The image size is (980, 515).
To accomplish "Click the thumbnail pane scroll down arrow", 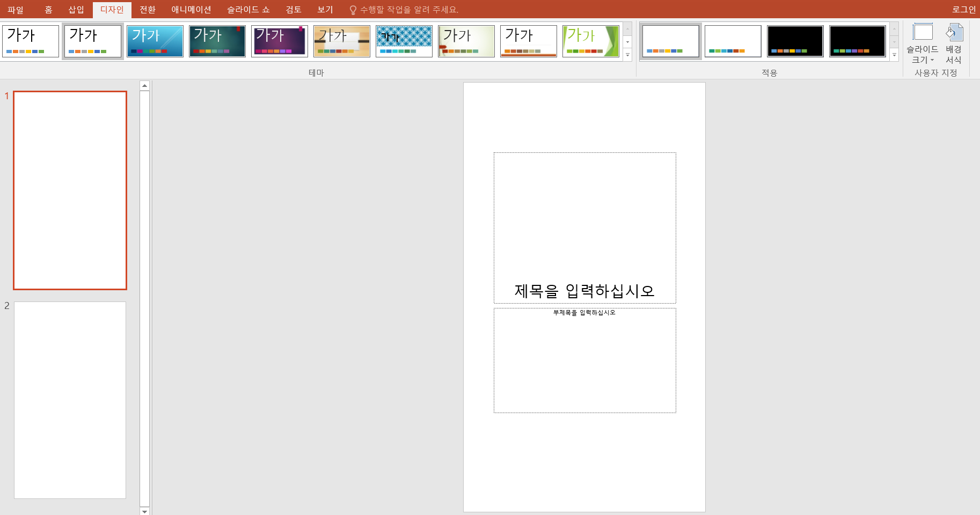I will [144, 511].
